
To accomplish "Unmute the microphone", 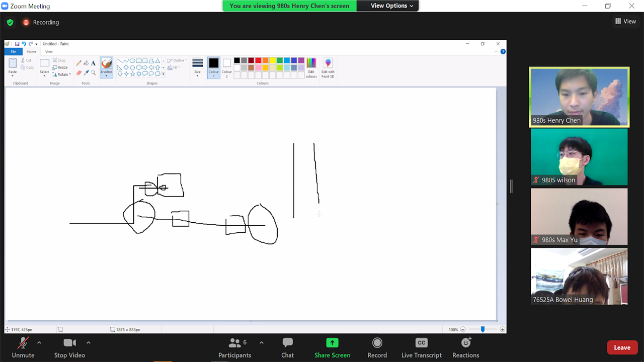I will [x=23, y=343].
